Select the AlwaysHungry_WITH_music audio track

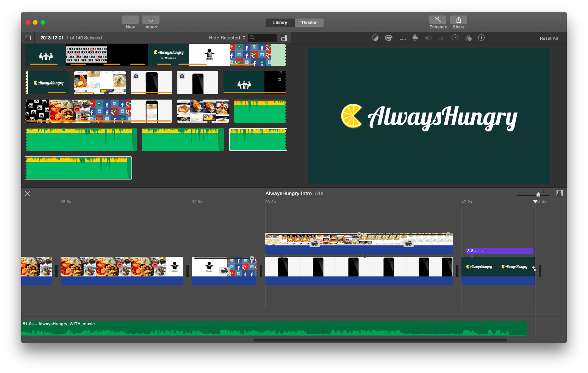(x=274, y=328)
